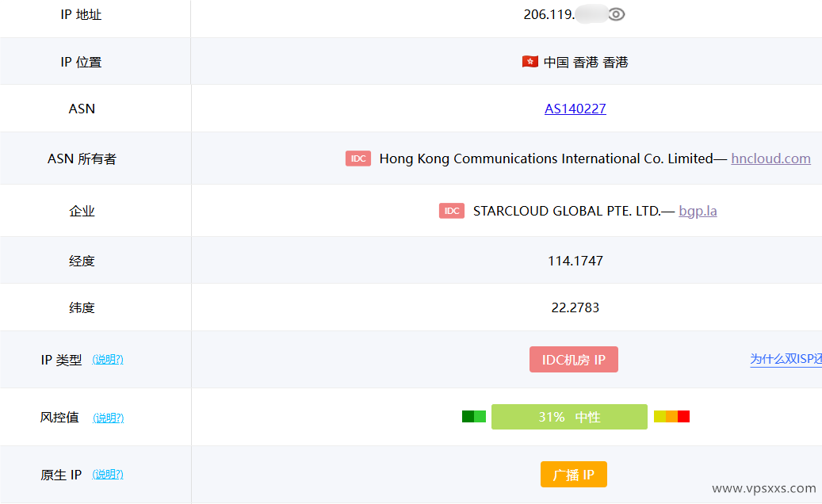
Task: Click the IDC badge beside STARCLOUD GLOBAL
Action: (x=451, y=211)
